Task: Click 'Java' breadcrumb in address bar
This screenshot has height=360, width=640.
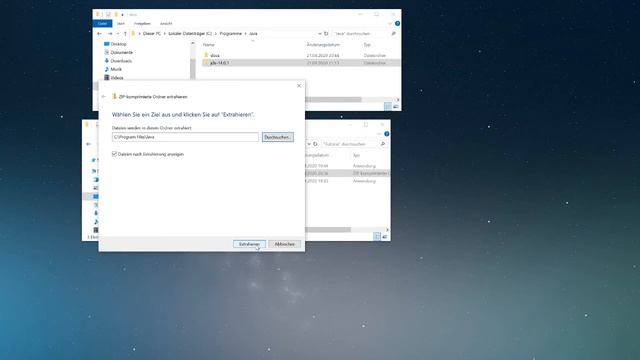Action: (x=253, y=33)
